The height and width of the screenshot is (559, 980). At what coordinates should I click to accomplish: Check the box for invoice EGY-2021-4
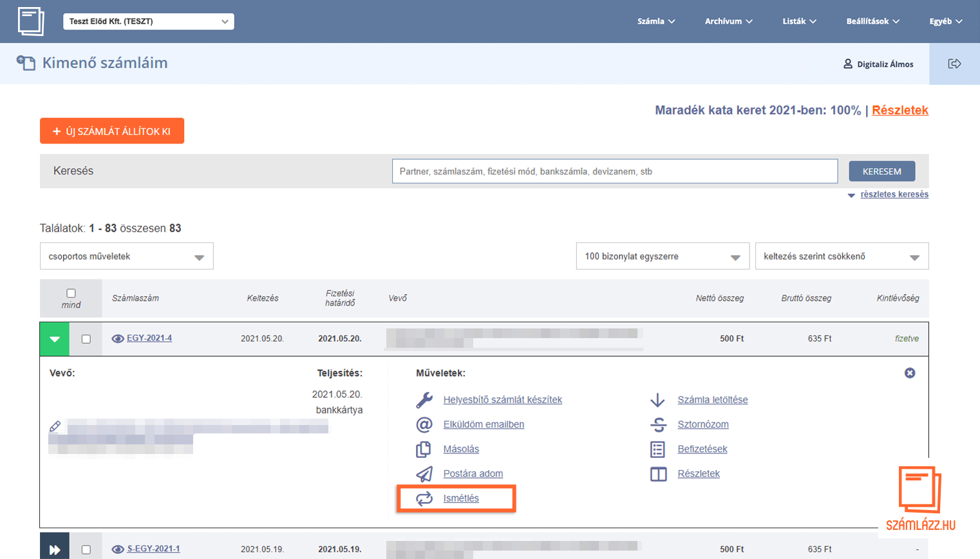(x=86, y=339)
